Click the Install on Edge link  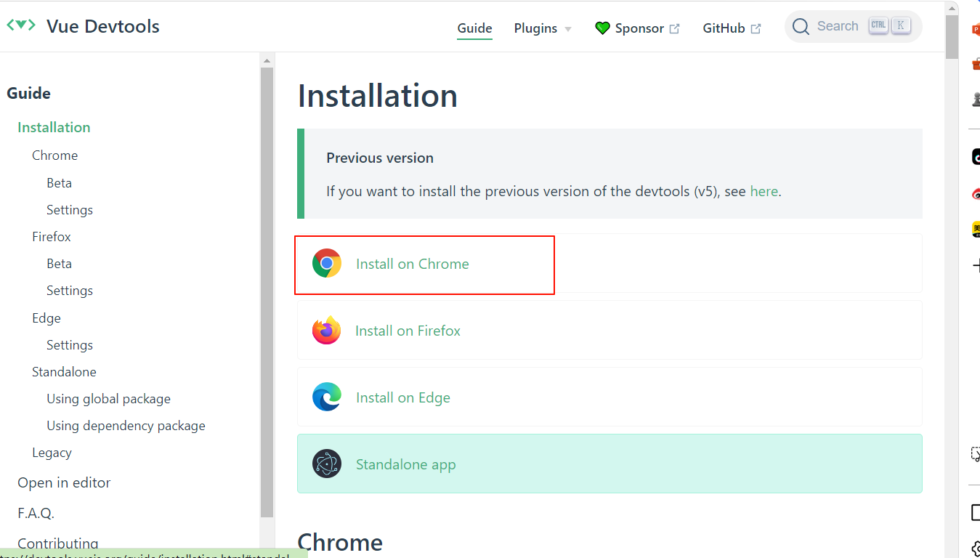pyautogui.click(x=403, y=398)
